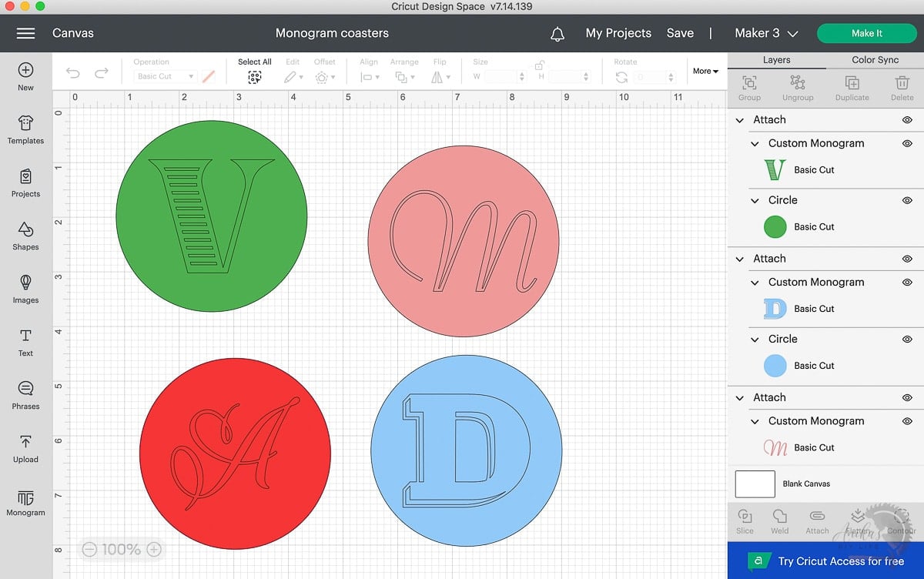Hide the green Circle layer

(x=907, y=200)
